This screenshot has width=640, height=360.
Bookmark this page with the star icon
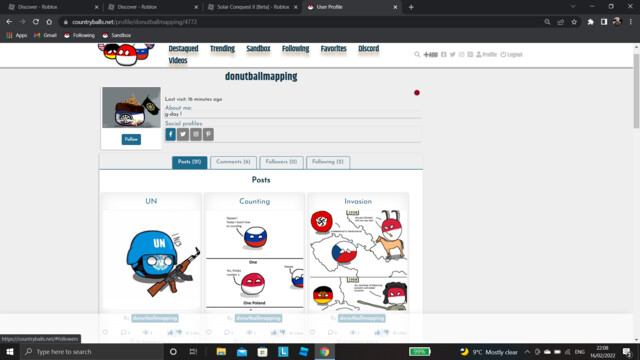574,22
